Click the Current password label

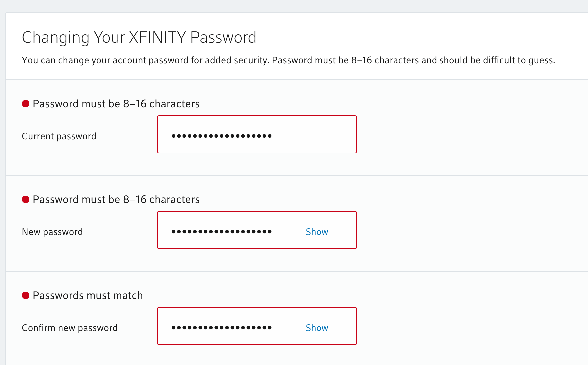59,136
